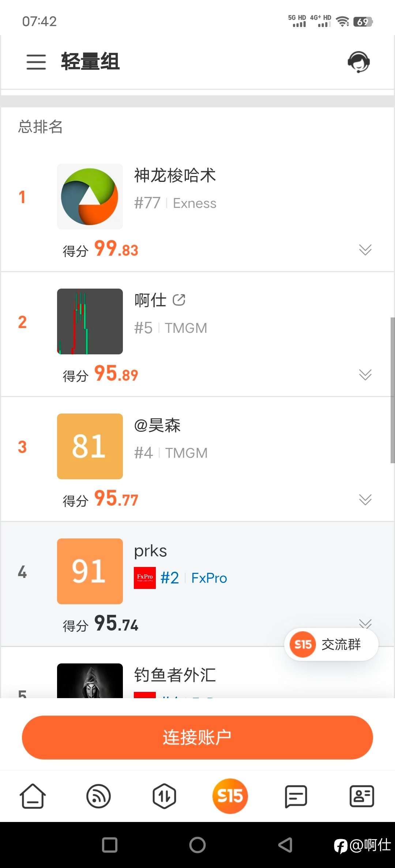Image resolution: width=395 pixels, height=868 pixels.
Task: Open the profile card tab icon
Action: [x=362, y=796]
